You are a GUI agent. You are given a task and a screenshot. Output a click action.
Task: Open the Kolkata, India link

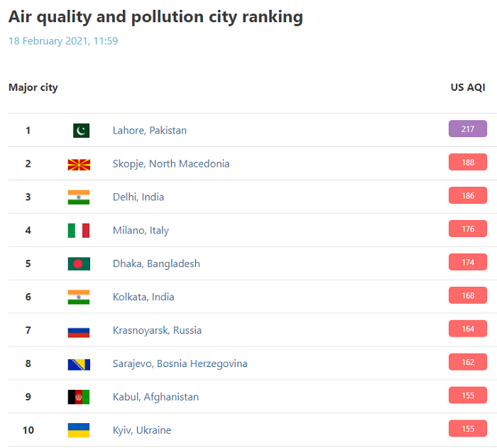point(143,297)
